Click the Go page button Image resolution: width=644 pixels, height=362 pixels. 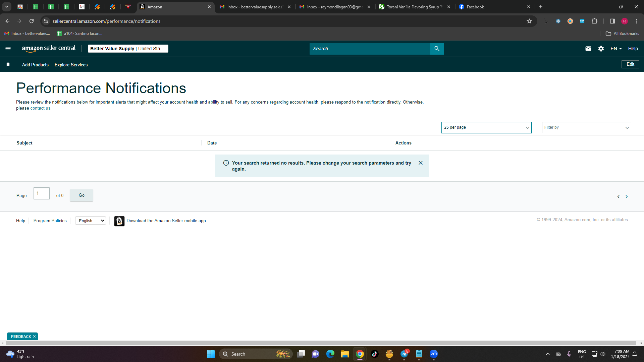(x=82, y=195)
